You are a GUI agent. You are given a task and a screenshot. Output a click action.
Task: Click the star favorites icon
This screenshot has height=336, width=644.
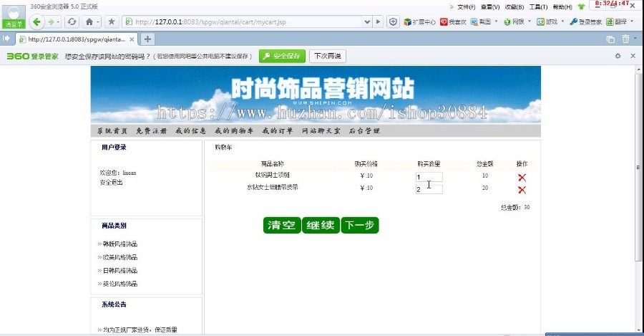pyautogui.click(x=112, y=21)
